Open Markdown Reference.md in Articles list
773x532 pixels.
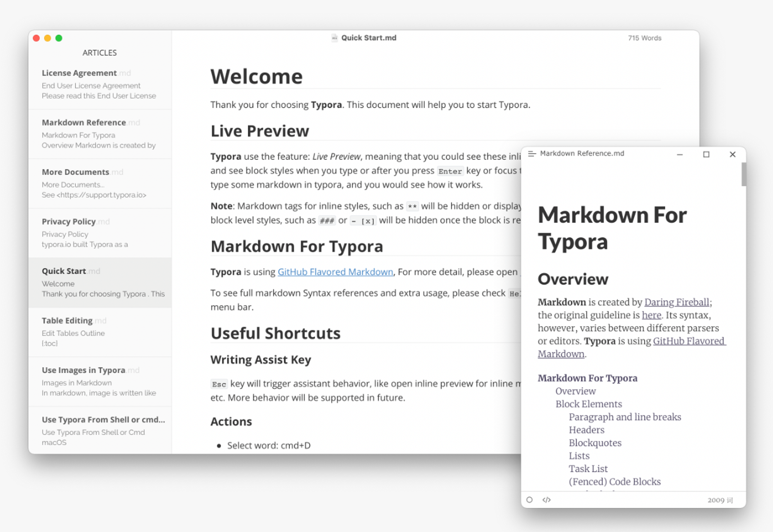point(100,134)
